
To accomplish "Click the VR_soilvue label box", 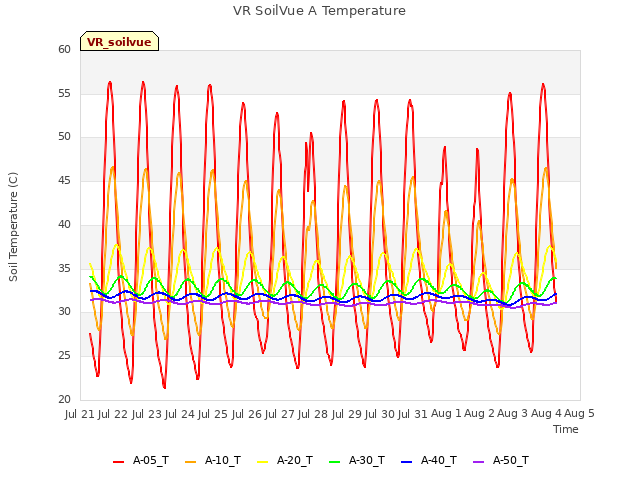I will (119, 41).
